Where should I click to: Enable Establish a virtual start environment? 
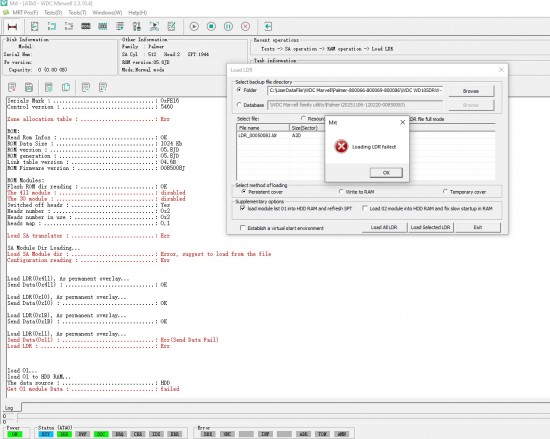click(242, 228)
